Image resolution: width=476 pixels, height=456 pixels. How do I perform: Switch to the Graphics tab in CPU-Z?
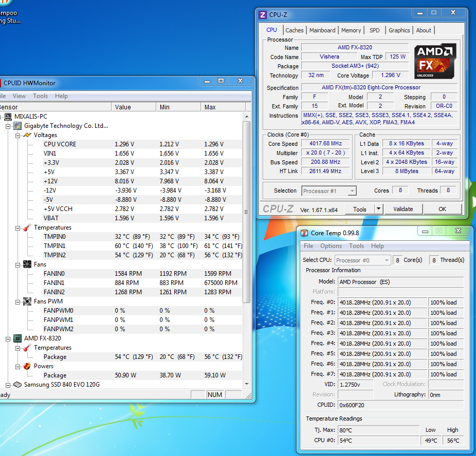399,30
